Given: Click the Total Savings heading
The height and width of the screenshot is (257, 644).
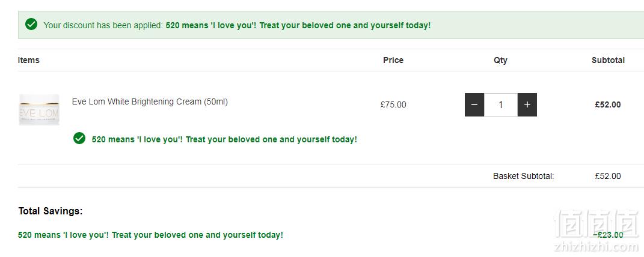Looking at the screenshot, I should 51,211.
